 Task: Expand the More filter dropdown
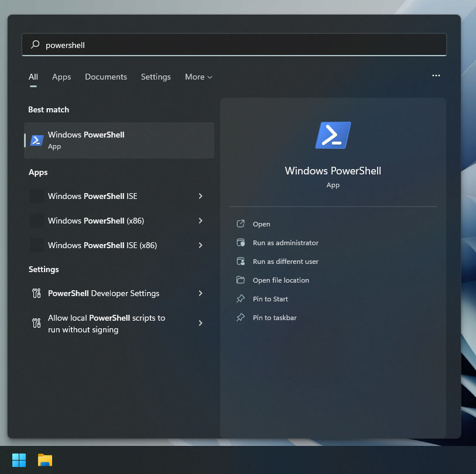tap(198, 77)
